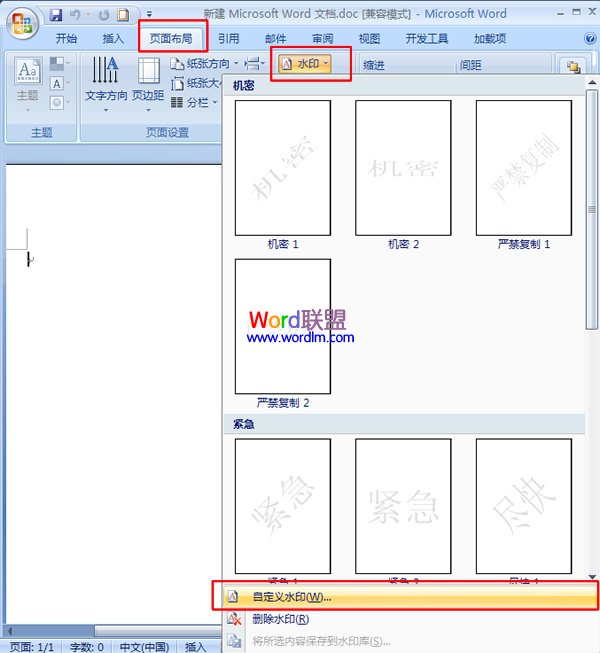Switch to the 插入 tab
The image size is (600, 653).
tap(113, 39)
